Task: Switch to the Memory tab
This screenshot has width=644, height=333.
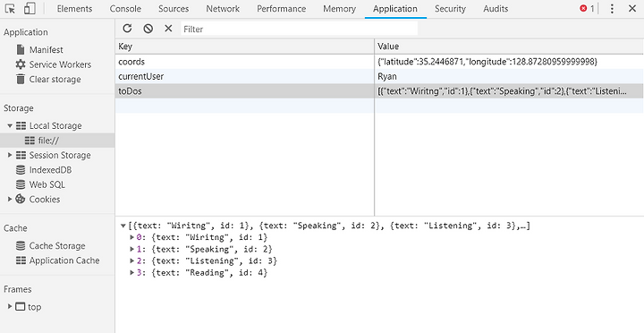Action: pos(339,9)
